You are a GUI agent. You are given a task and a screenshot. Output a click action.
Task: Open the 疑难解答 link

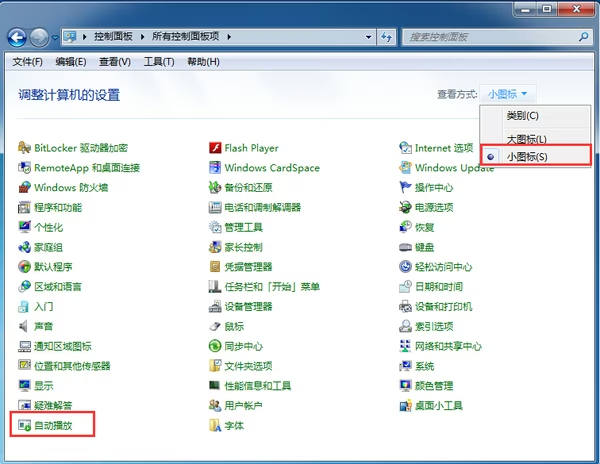tap(53, 405)
